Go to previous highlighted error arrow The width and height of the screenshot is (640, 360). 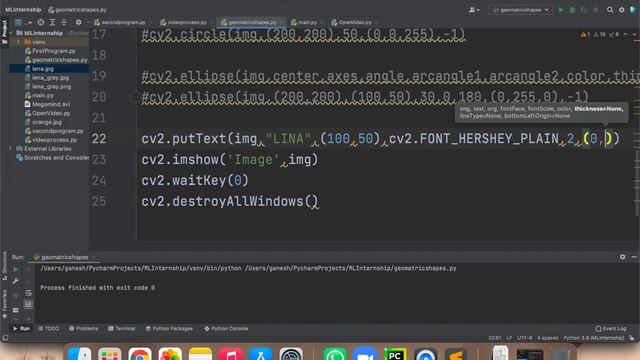click(625, 35)
